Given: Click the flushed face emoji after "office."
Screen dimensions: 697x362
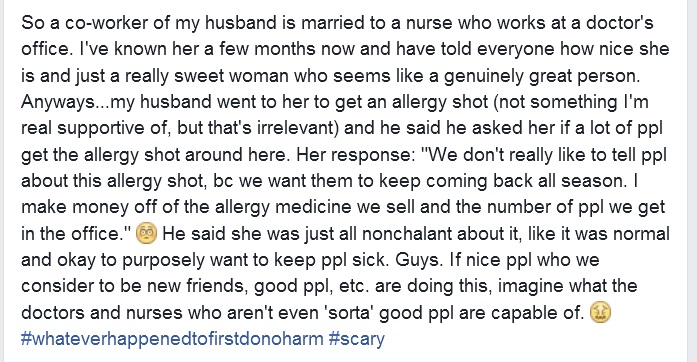Looking at the screenshot, I should (x=146, y=234).
